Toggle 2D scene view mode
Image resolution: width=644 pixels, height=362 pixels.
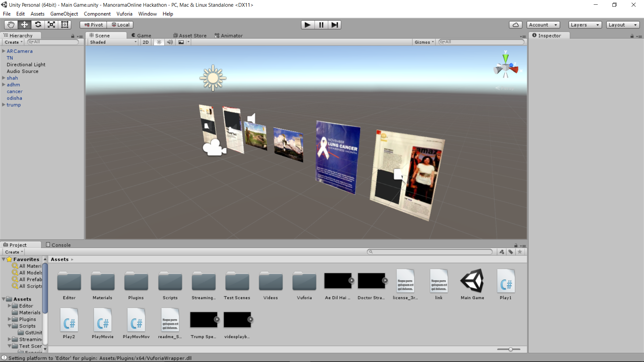[x=146, y=42]
